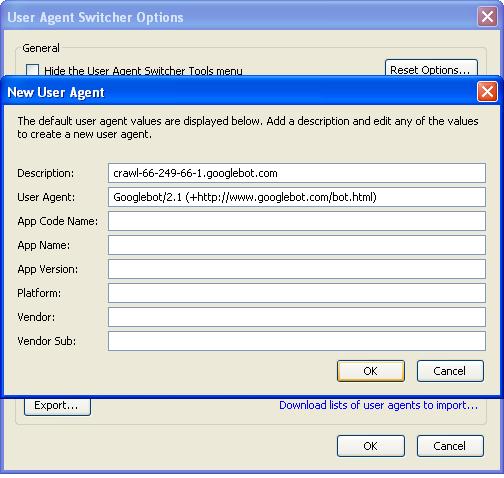Viewport: 504px width, 478px height.
Task: Click the 'Description:' label text
Action: tap(46, 173)
